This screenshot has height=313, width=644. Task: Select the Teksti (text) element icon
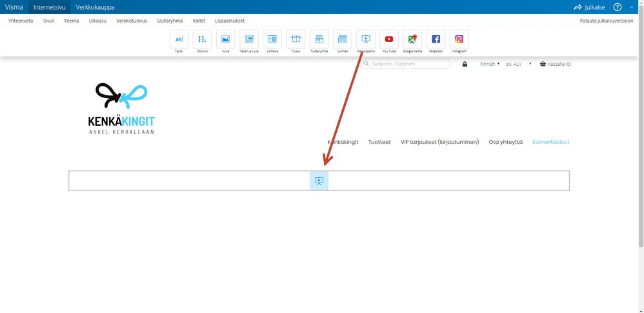[179, 39]
